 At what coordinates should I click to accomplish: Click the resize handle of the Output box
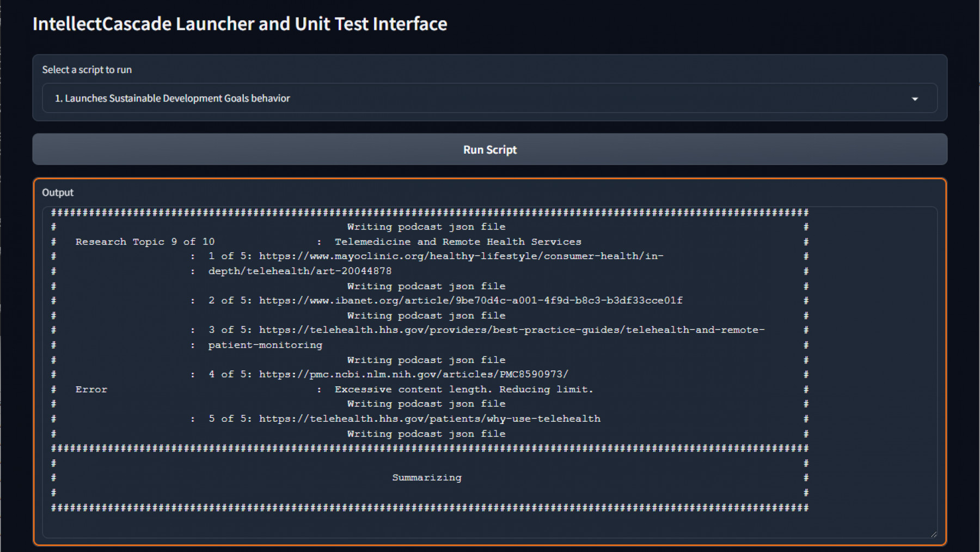933,534
